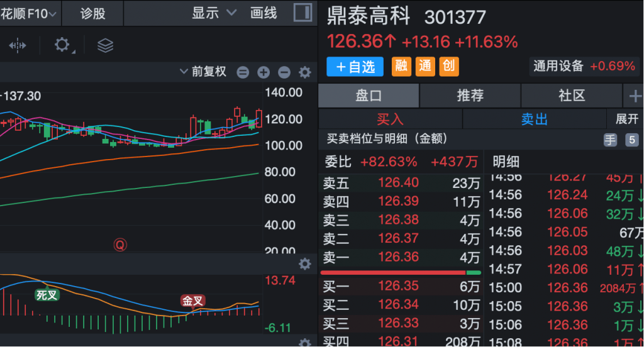Screen dimensions: 644x347
Task: Click the 金叉 golden cross marker
Action: point(193,300)
